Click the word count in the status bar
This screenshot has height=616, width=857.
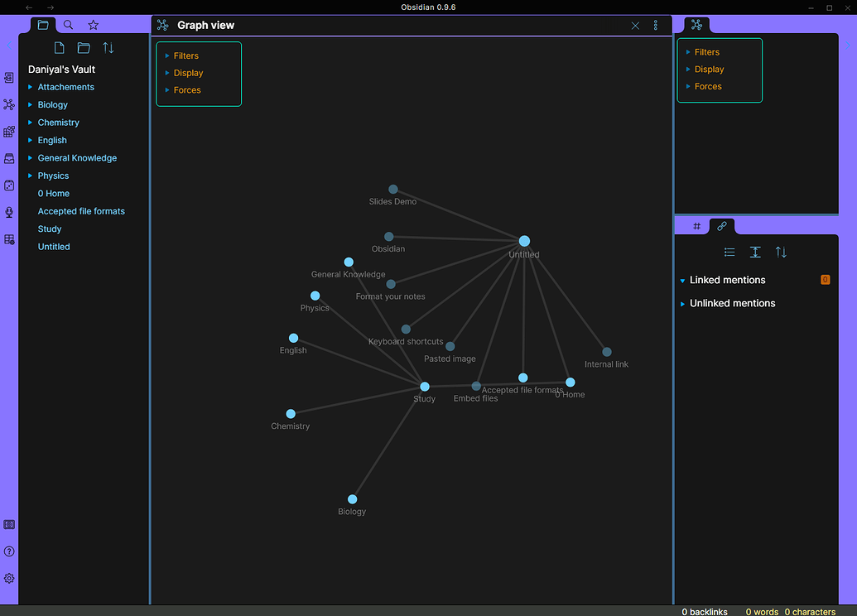(x=762, y=612)
